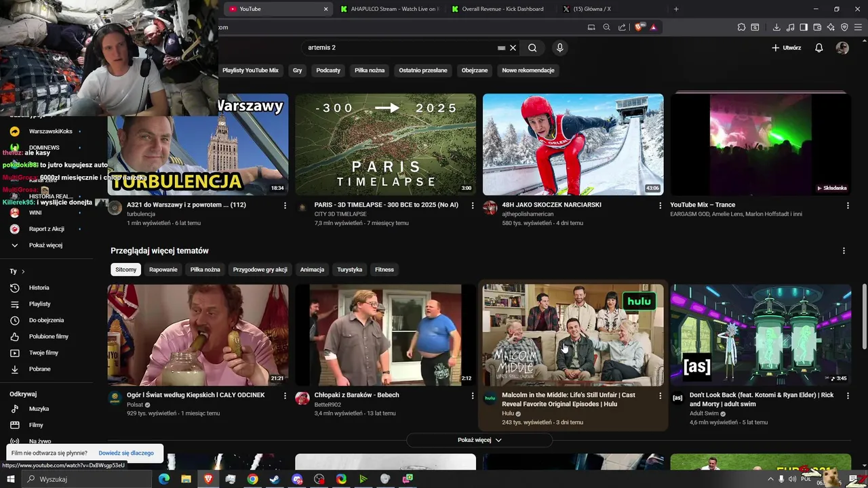Open YouTube notifications bell

[819, 47]
